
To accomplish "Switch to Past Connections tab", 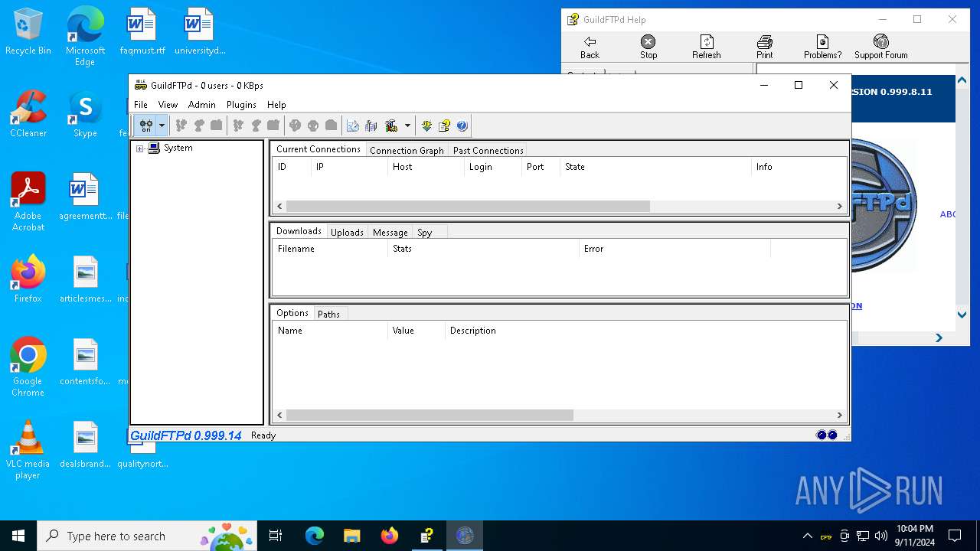I will tap(488, 151).
